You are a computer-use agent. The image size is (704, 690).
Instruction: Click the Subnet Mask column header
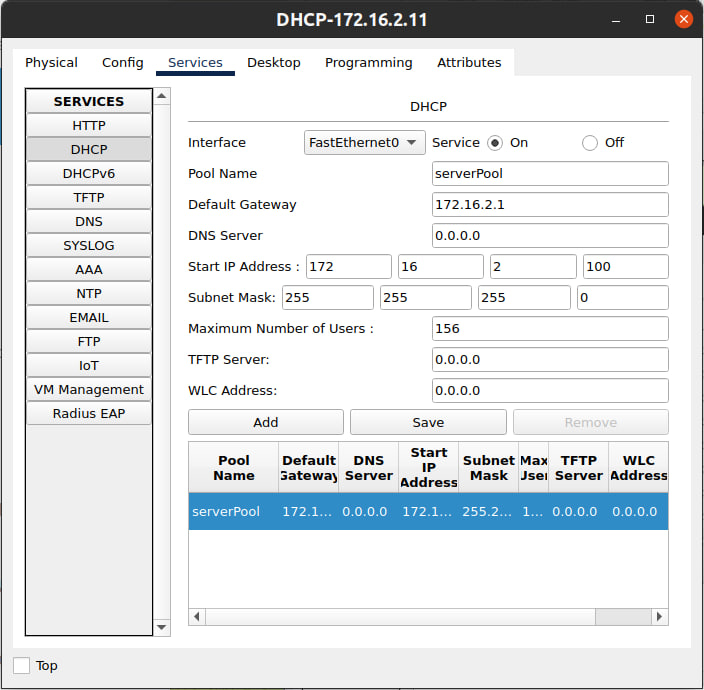(x=488, y=467)
